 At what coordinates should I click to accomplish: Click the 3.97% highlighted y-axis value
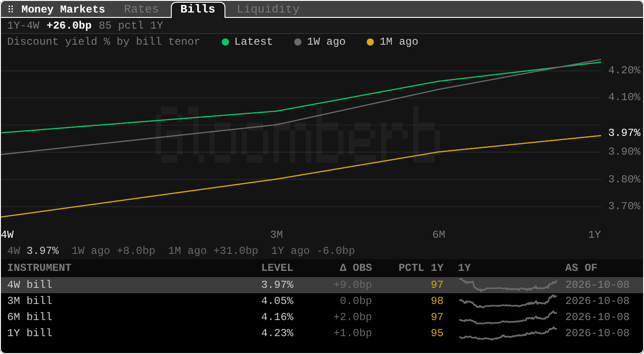(624, 133)
